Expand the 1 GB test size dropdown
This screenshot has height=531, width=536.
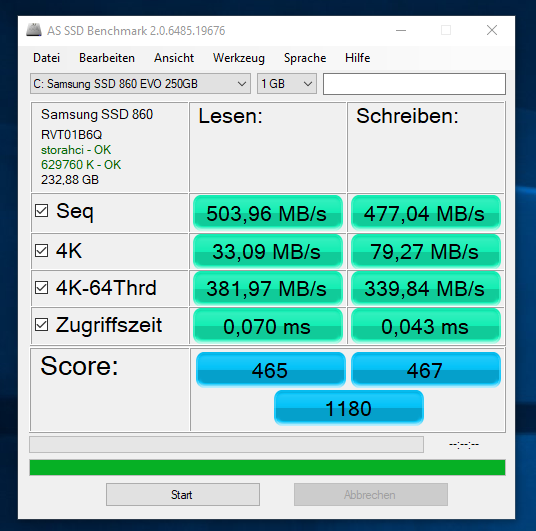coord(287,84)
